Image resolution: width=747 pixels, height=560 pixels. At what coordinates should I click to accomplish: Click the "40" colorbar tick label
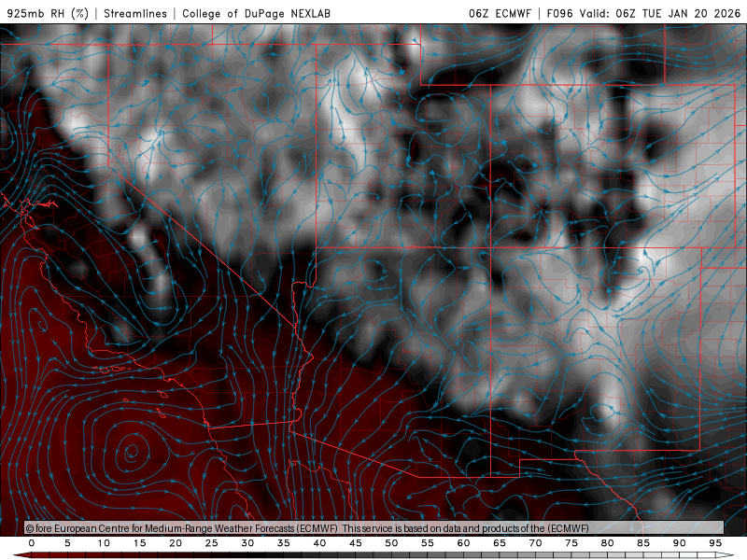click(x=319, y=543)
